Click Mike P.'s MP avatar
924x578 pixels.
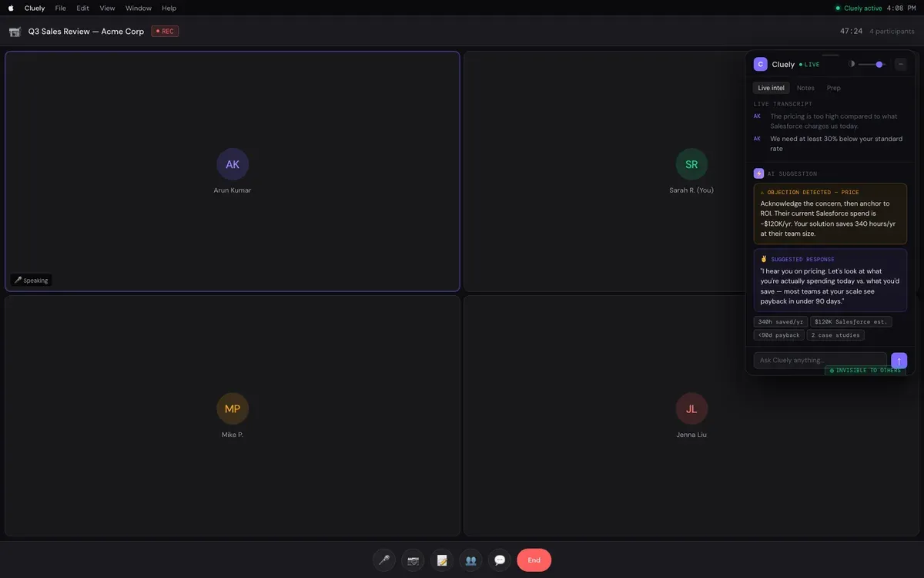coord(233,408)
